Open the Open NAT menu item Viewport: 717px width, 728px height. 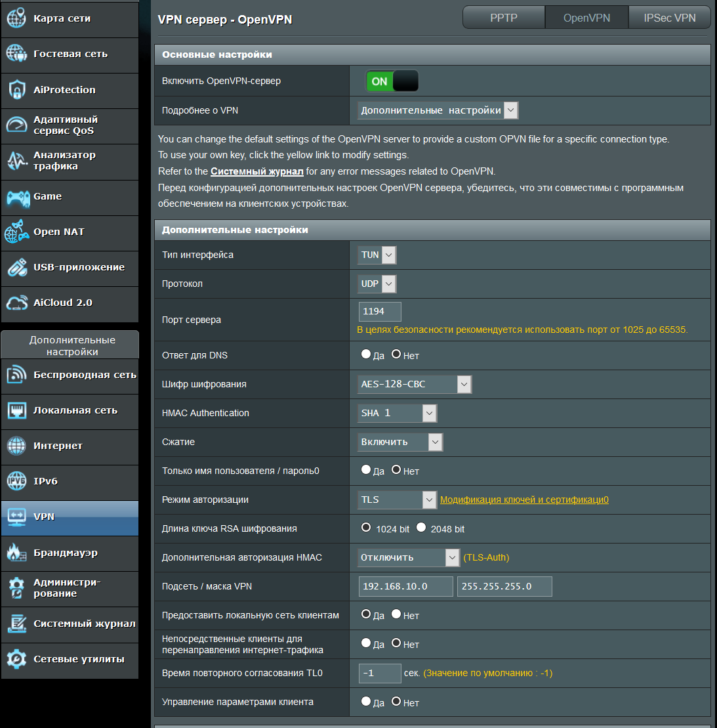70,232
